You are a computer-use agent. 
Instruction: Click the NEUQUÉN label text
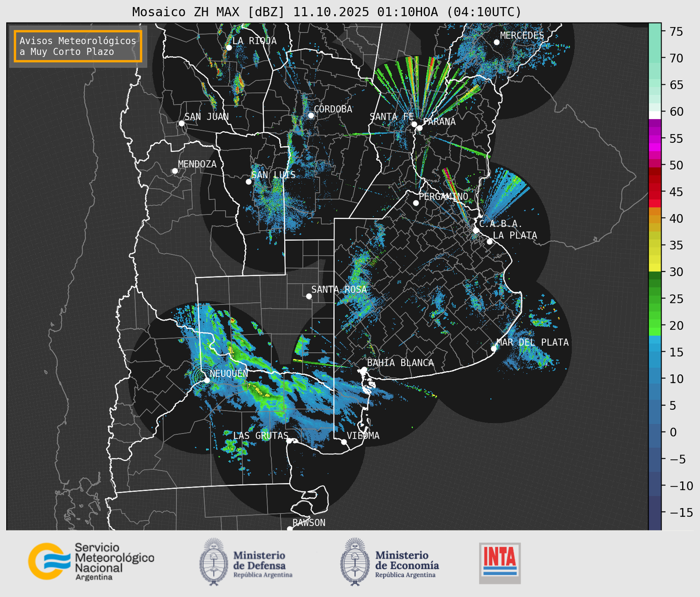click(x=229, y=373)
